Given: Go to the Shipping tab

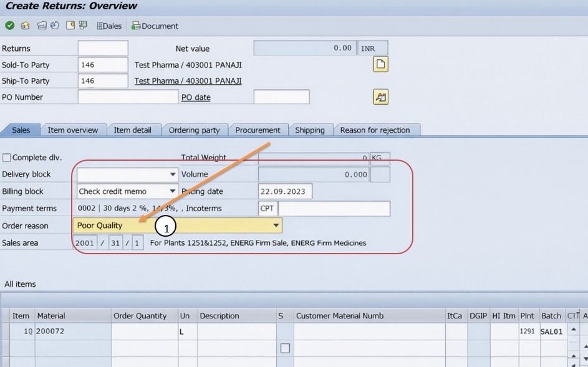Looking at the screenshot, I should tap(309, 130).
